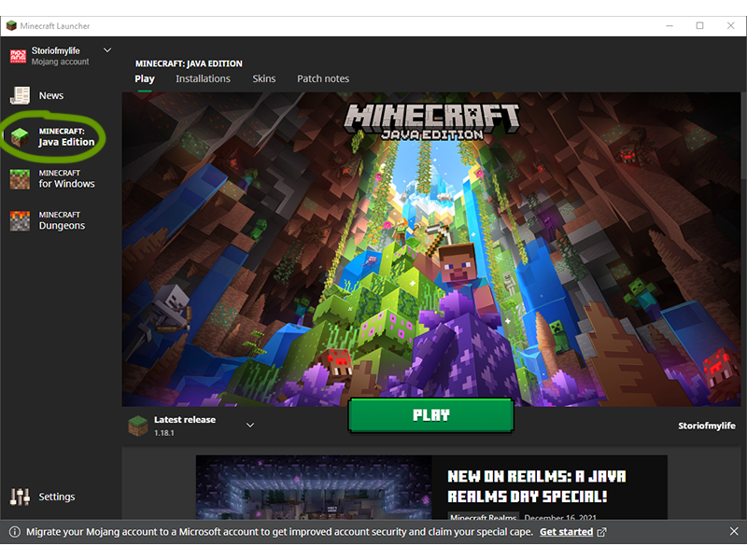Viewport: 747px width, 560px height.
Task: Select Minecraft Dungeons sidebar icon
Action: (20, 220)
